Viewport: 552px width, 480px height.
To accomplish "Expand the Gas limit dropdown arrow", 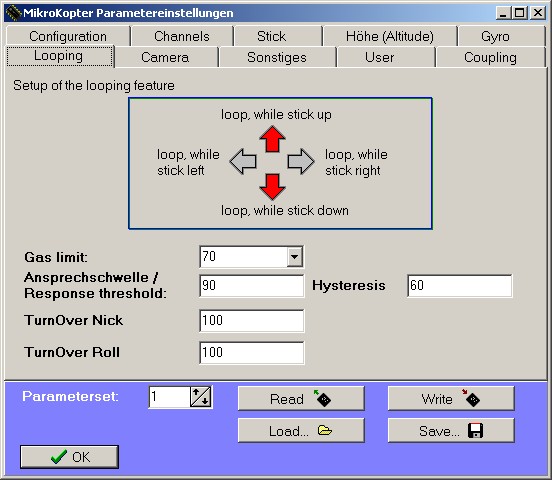I will 295,256.
